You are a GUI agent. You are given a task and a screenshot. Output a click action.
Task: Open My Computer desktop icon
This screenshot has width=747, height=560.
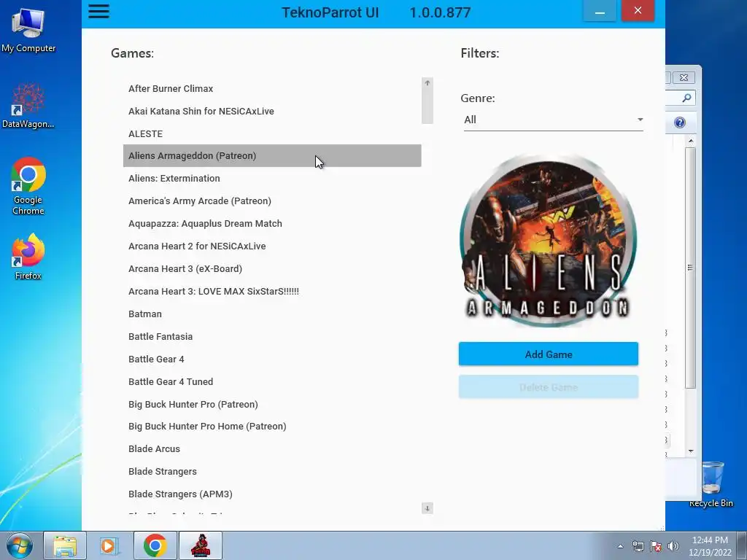(x=28, y=30)
